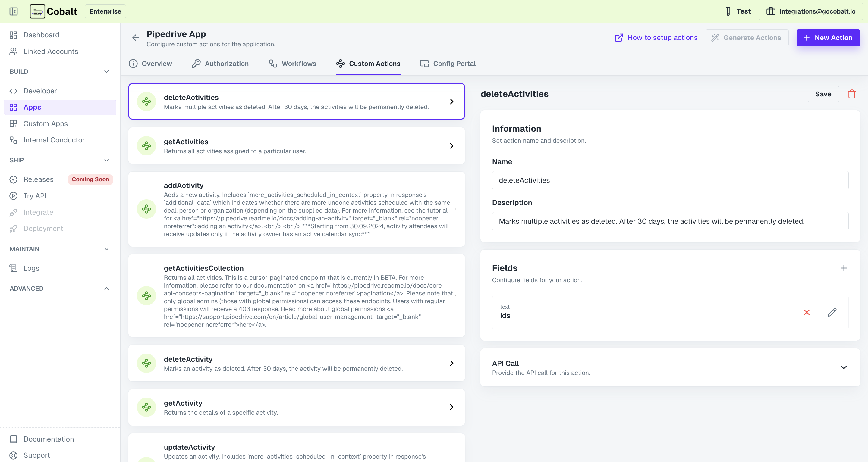The width and height of the screenshot is (868, 462).
Task: Collapse the sidebar with the panel toggle
Action: pyautogui.click(x=14, y=11)
